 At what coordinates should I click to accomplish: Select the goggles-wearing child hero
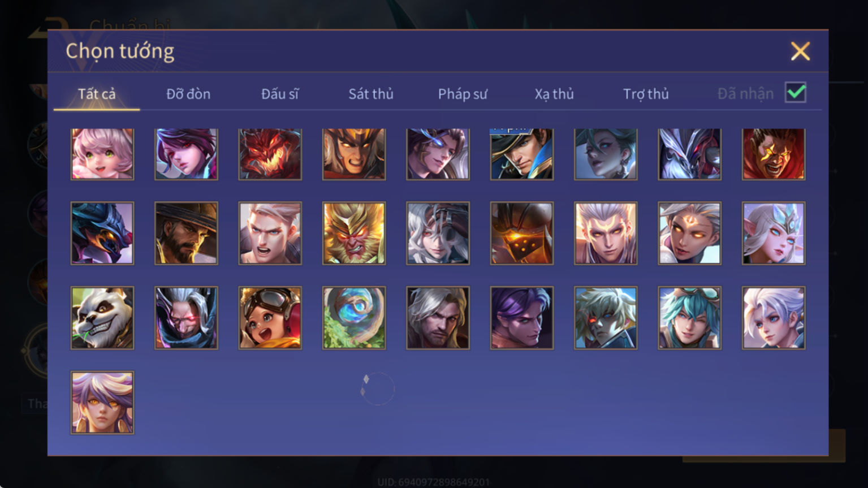(270, 318)
